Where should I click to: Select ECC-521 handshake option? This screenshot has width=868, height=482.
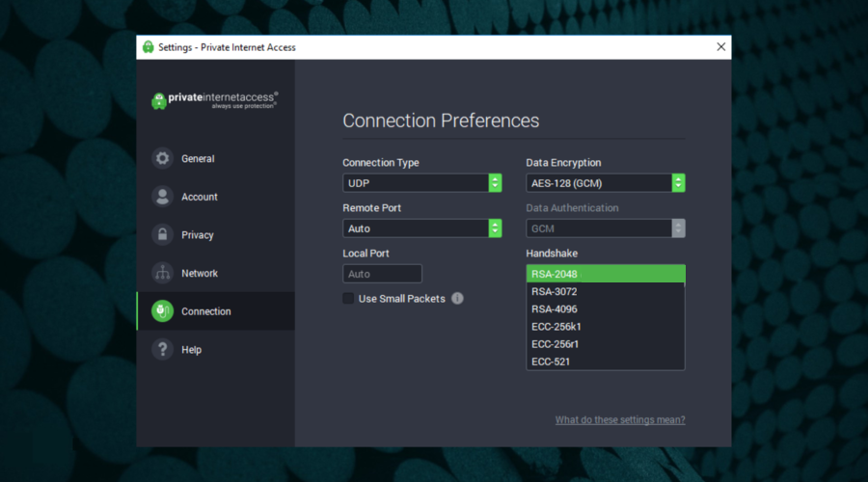point(606,361)
